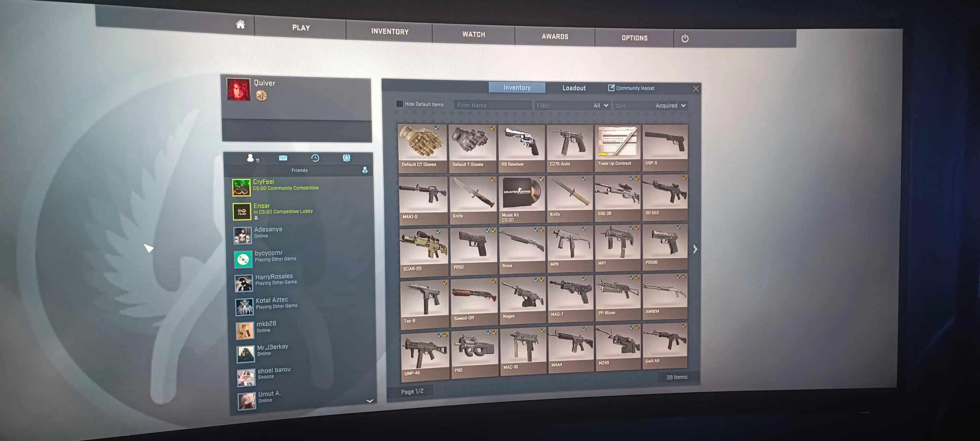Open the invites envelope icon
This screenshot has height=441, width=980.
283,157
